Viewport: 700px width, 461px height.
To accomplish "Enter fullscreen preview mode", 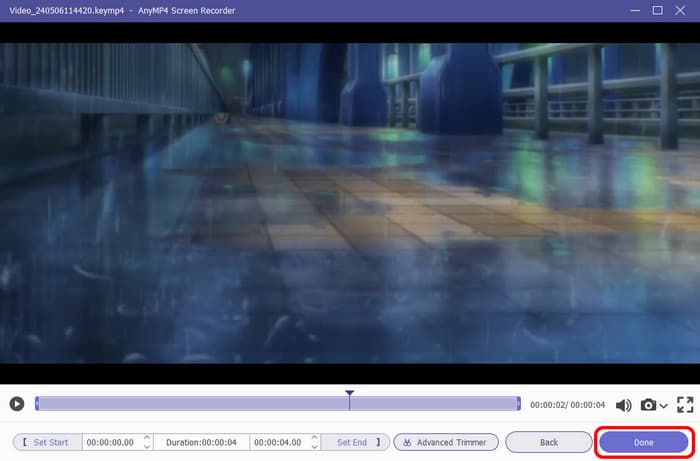I will [x=685, y=405].
